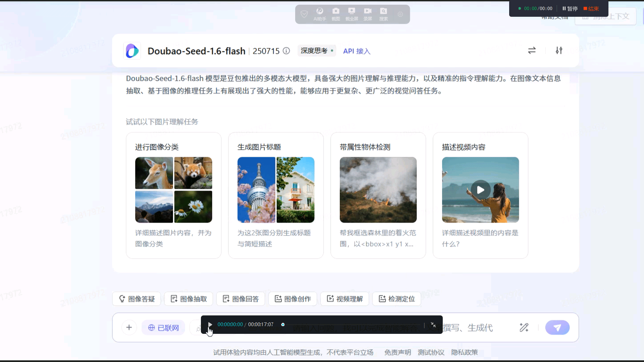Launch the AI助手 assistant icon

(x=319, y=14)
